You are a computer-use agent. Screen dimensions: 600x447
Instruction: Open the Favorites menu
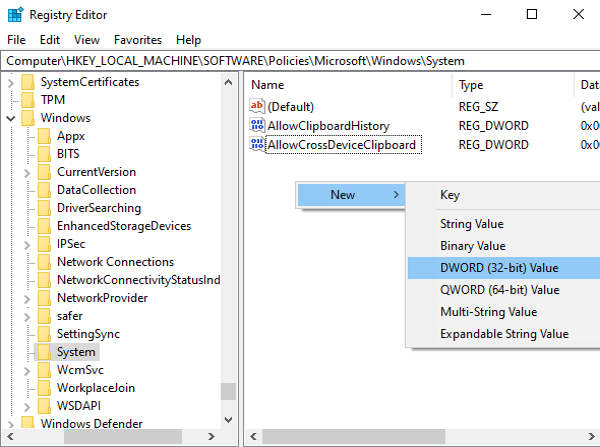point(138,40)
